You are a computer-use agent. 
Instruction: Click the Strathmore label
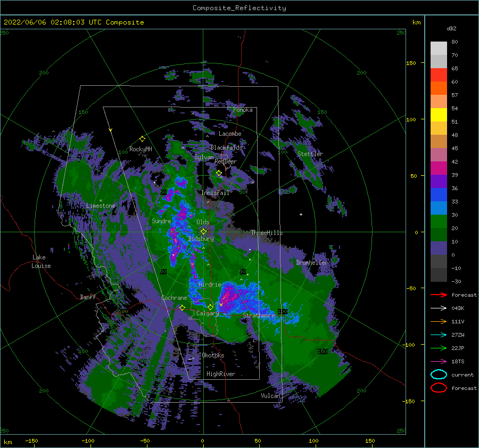pos(259,315)
